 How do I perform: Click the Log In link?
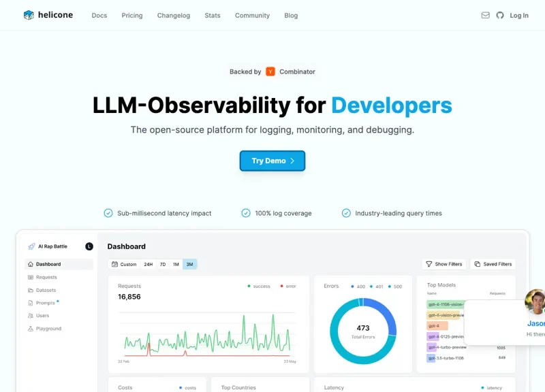point(519,15)
